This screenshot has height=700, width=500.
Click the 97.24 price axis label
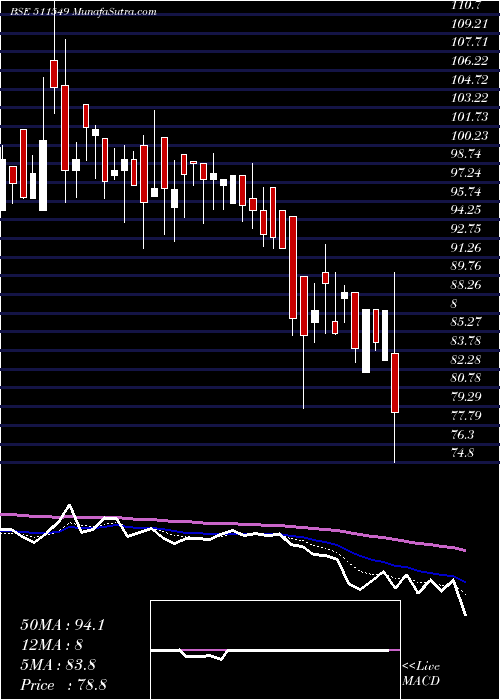coord(467,173)
